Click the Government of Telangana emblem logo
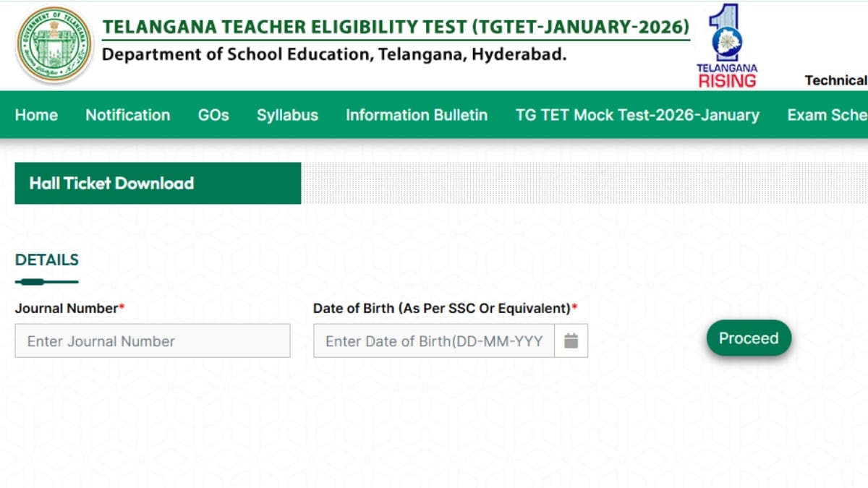The width and height of the screenshot is (868, 488). [x=54, y=43]
